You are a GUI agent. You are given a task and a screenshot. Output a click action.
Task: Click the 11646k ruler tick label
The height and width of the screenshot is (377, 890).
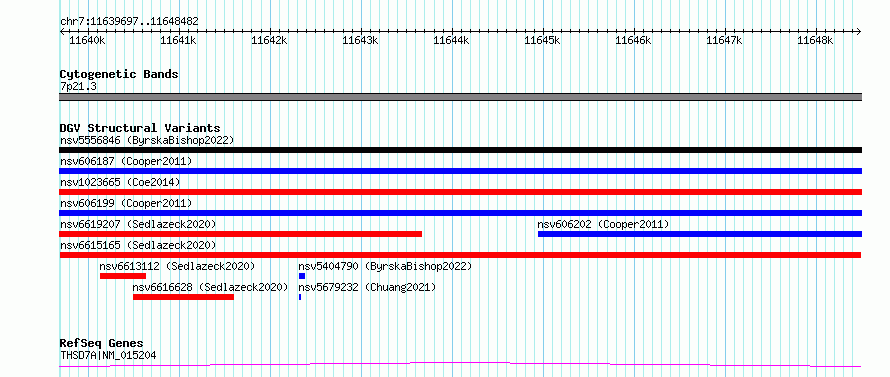coord(633,40)
